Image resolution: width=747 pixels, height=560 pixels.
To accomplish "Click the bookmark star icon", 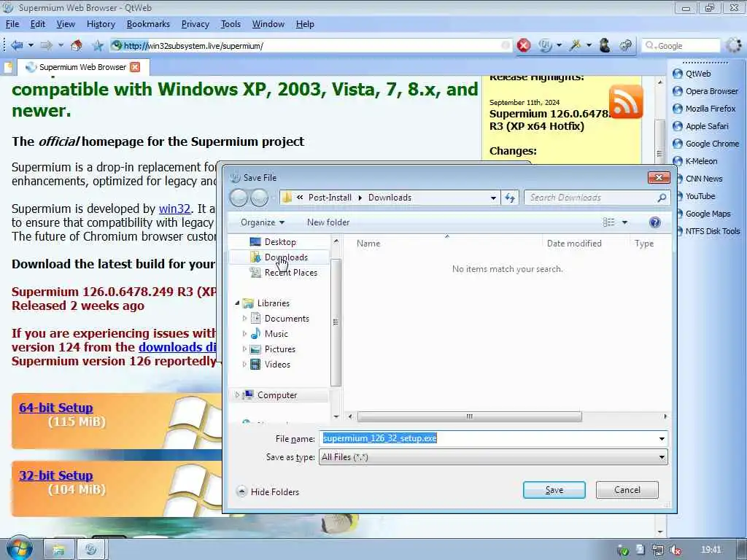I will (x=98, y=45).
